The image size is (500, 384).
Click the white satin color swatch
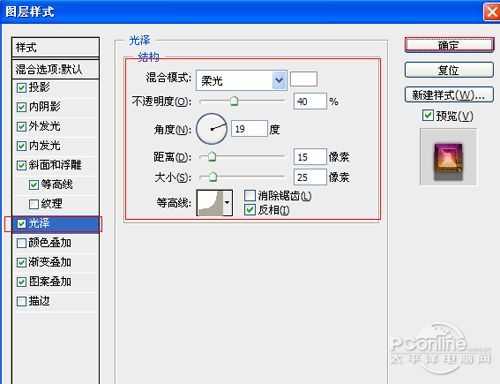point(303,79)
